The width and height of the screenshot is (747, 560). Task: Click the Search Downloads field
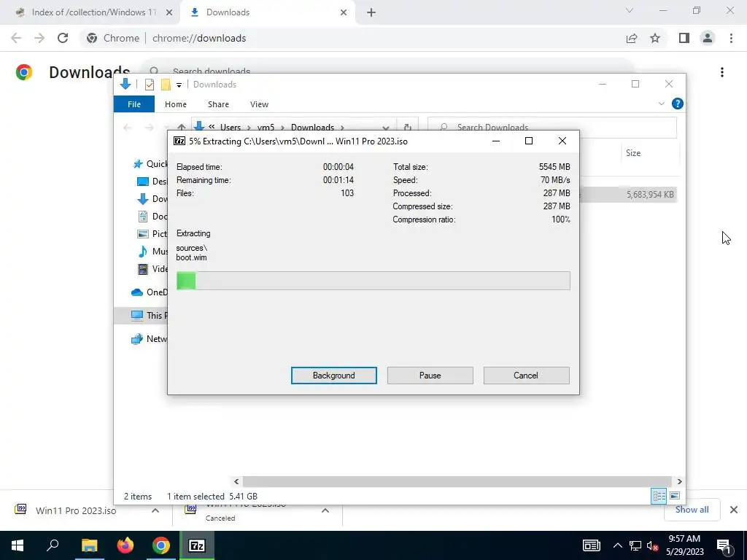552,127
